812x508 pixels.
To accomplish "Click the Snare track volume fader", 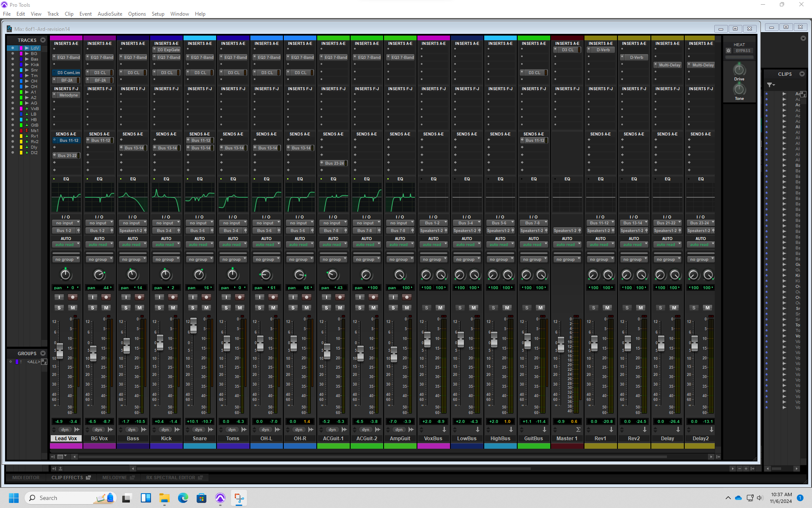I will [x=193, y=325].
